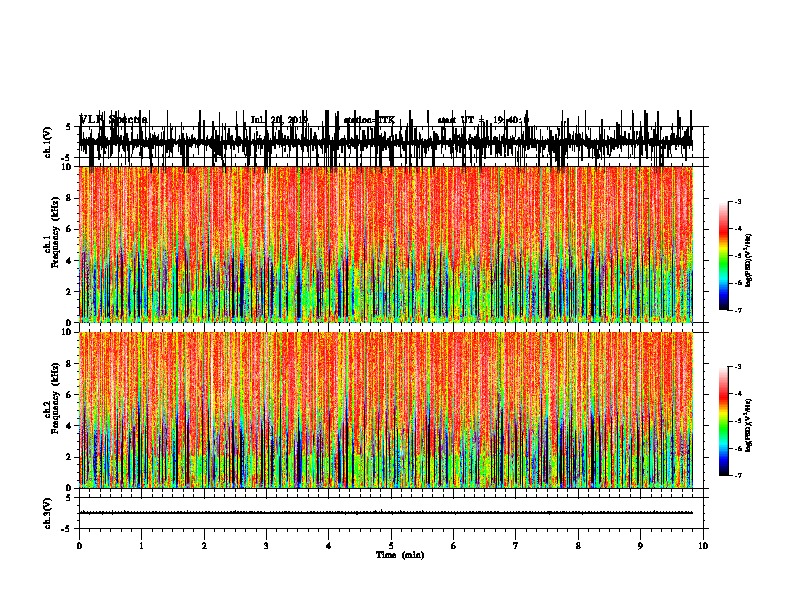Click the '6' kHz tick on ch.2 spectrogram
The width and height of the screenshot is (792, 612).
[69, 395]
